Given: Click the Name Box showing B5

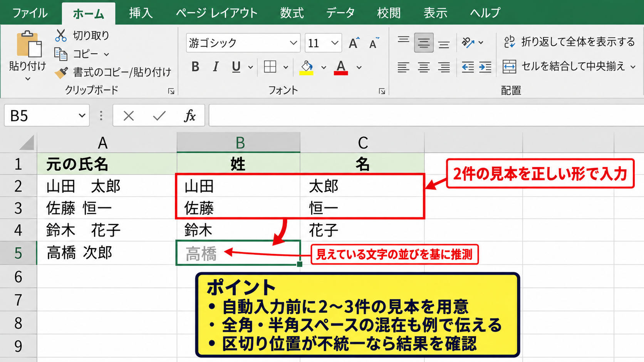Looking at the screenshot, I should [x=47, y=115].
